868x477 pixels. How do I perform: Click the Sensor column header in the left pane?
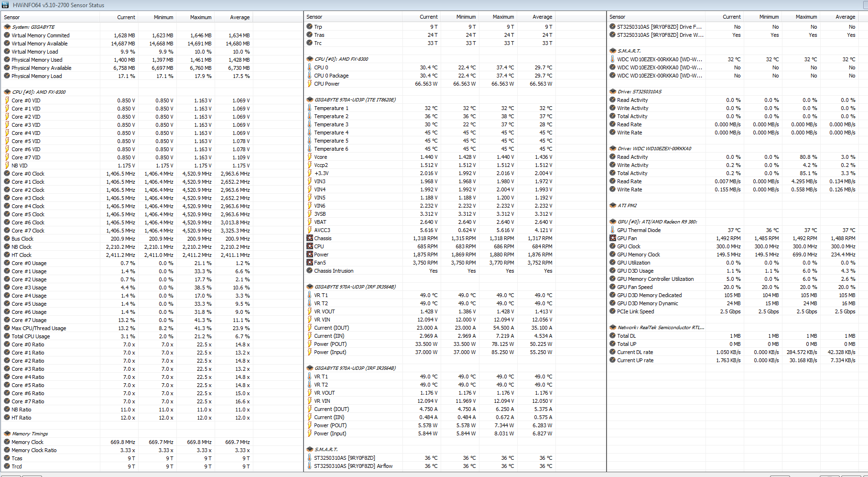click(x=51, y=17)
